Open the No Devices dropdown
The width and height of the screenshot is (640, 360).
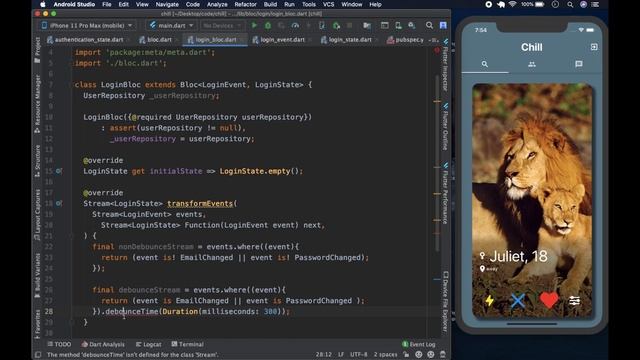[222, 25]
